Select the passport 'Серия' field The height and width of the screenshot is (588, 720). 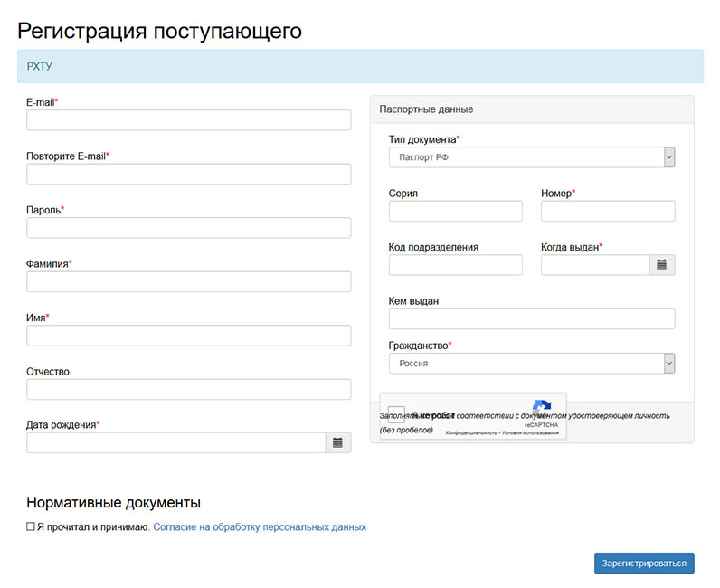click(x=455, y=211)
